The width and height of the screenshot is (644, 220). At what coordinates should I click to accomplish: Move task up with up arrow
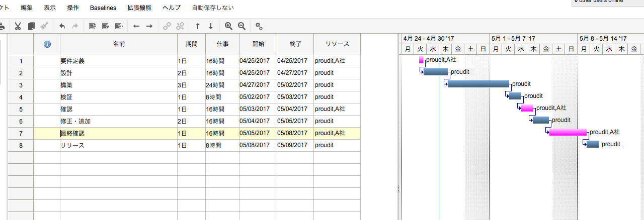pyautogui.click(x=197, y=26)
